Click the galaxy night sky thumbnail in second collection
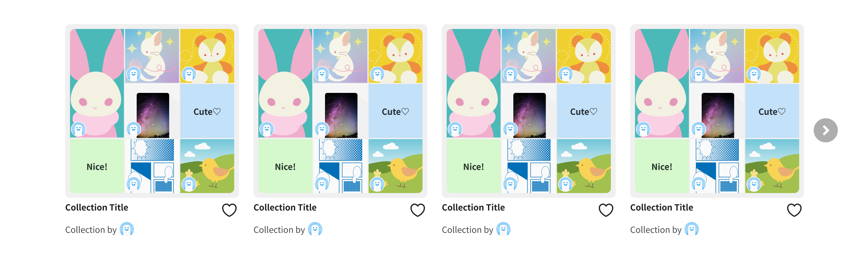Viewport: 868px width, 263px height. pos(340,111)
